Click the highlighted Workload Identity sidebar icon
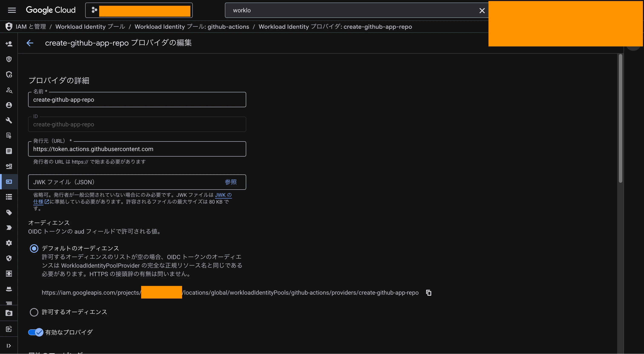The height and width of the screenshot is (354, 644). (9, 182)
